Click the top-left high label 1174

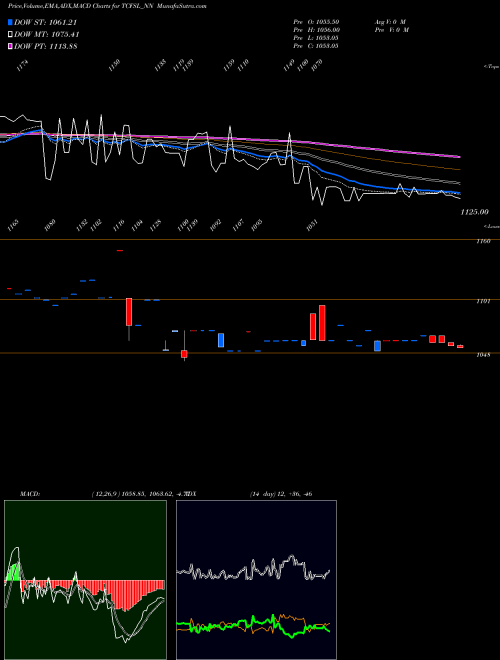22,66
